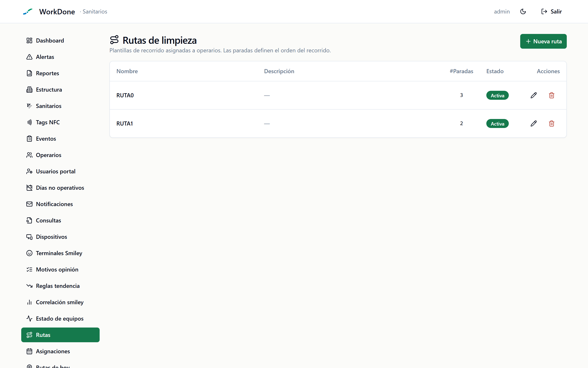Click the Notificaciones envelope icon

29,204
